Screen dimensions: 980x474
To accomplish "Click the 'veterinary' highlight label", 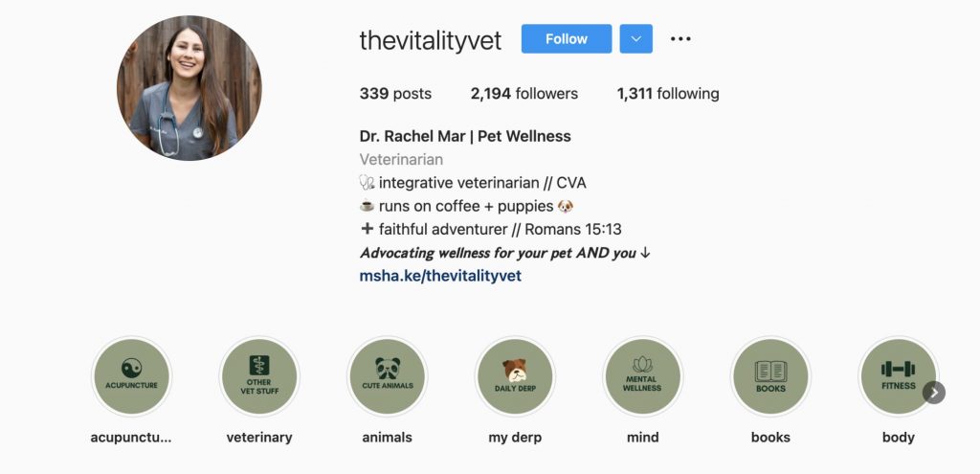I will coord(259,438).
